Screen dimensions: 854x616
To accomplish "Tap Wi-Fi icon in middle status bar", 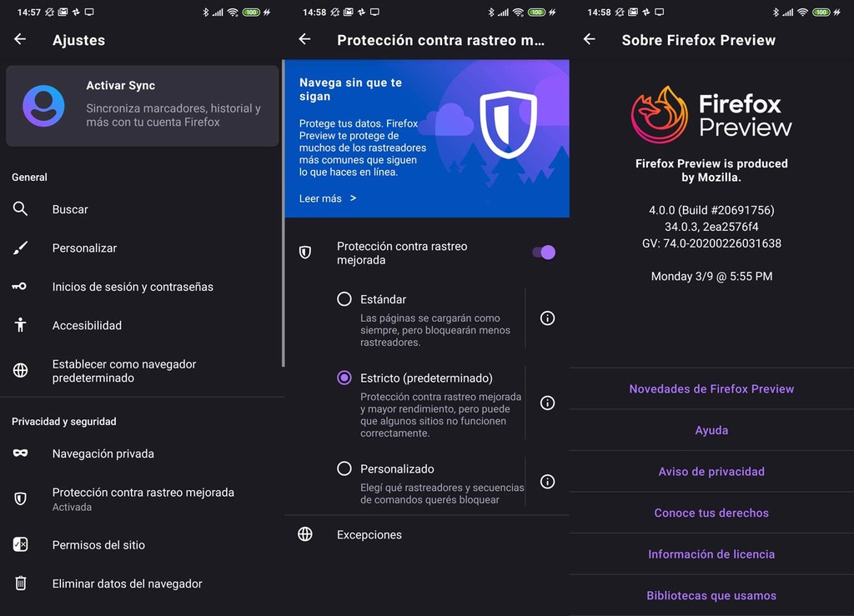I will click(x=518, y=12).
